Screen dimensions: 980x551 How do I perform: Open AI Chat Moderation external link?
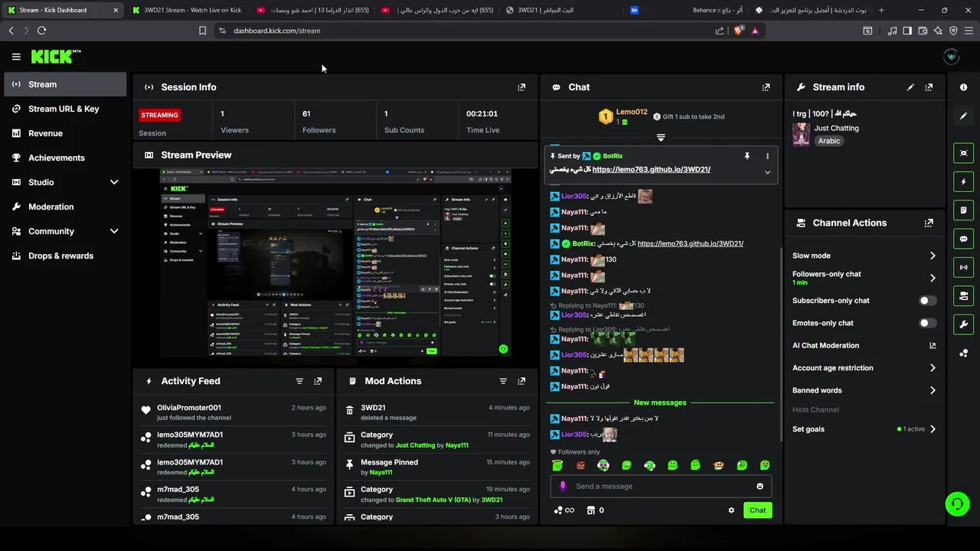pos(933,346)
